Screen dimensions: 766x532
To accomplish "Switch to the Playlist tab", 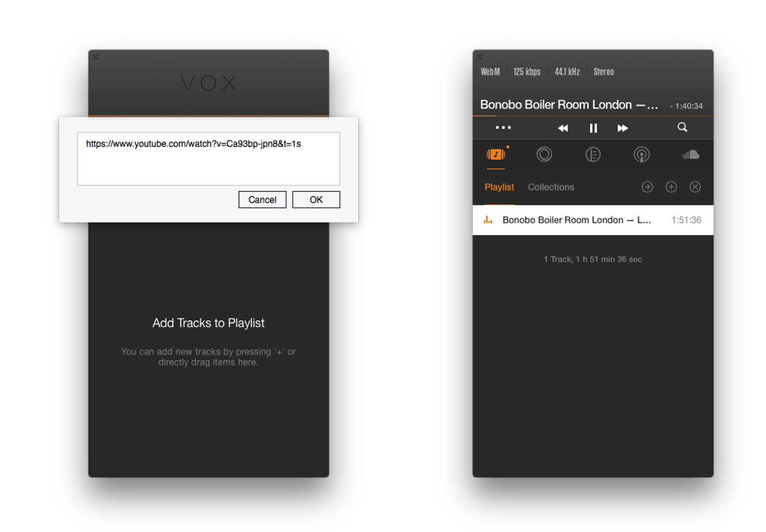I will (499, 187).
